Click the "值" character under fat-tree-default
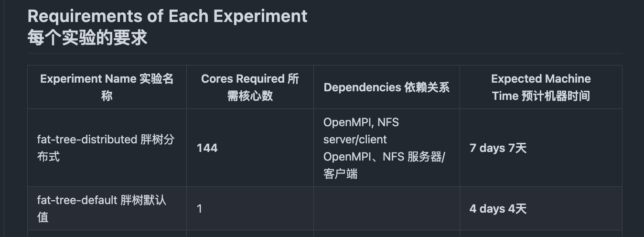This screenshot has width=644, height=237. coord(43,217)
